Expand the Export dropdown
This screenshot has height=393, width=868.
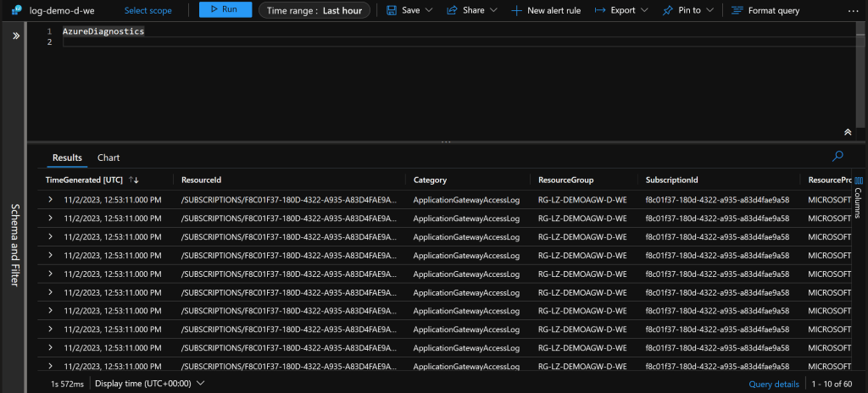[621, 10]
